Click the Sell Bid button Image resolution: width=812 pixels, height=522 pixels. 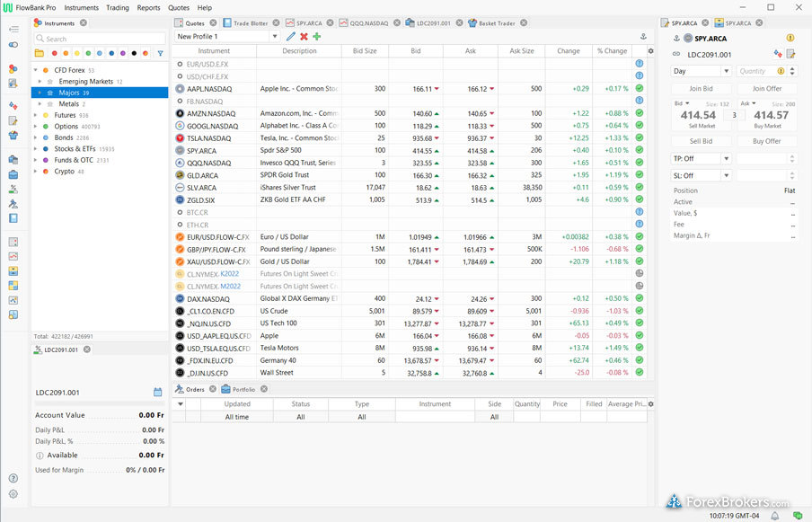[701, 141]
